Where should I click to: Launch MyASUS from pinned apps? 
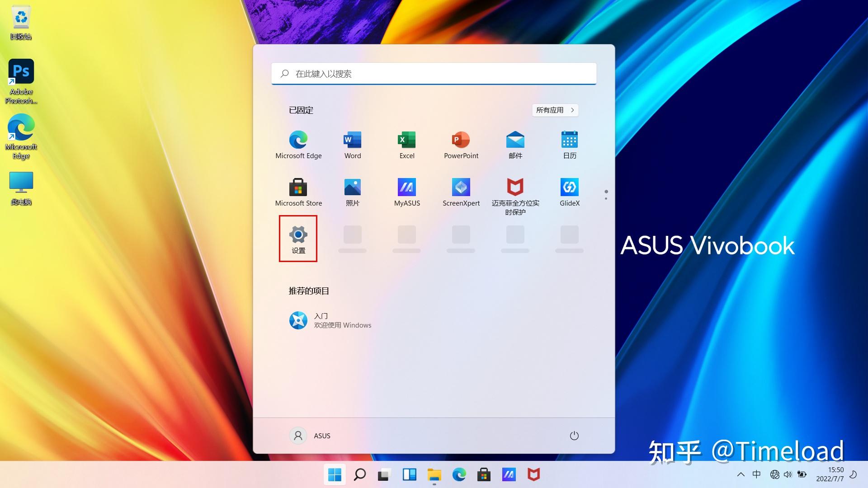[407, 192]
